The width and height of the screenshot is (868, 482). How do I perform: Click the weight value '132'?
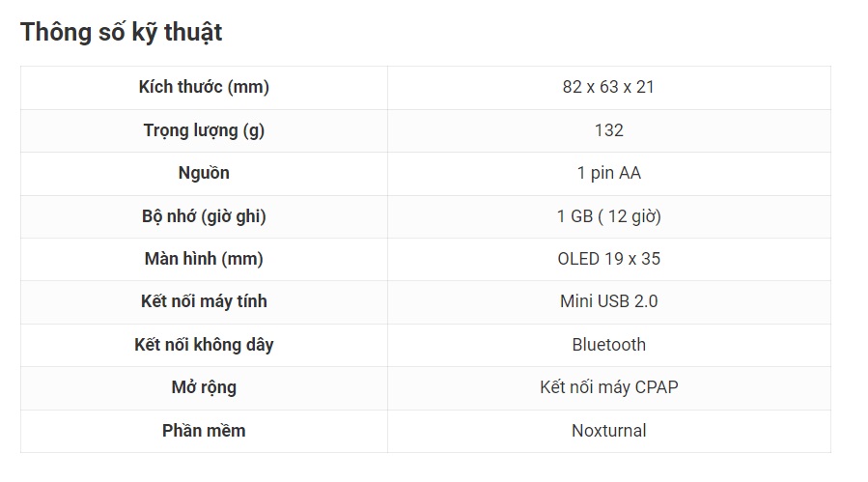click(608, 130)
